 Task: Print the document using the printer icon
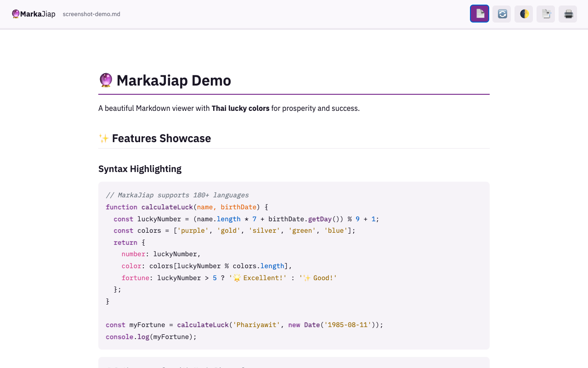point(568,14)
